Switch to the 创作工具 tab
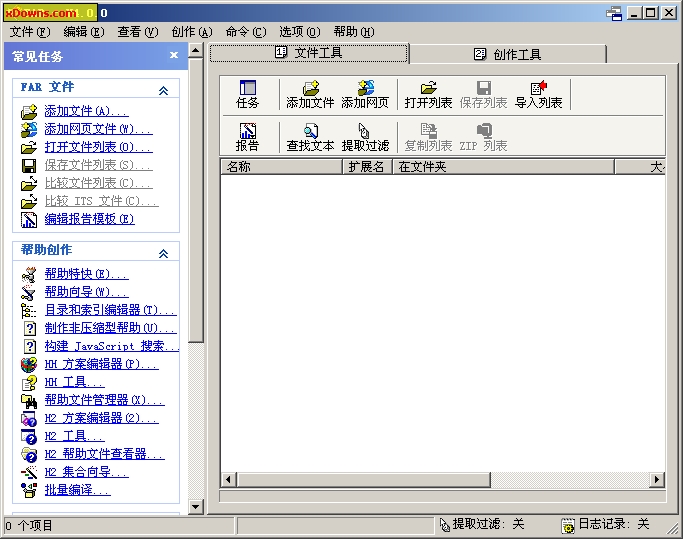The height and width of the screenshot is (539, 683). [x=507, y=54]
